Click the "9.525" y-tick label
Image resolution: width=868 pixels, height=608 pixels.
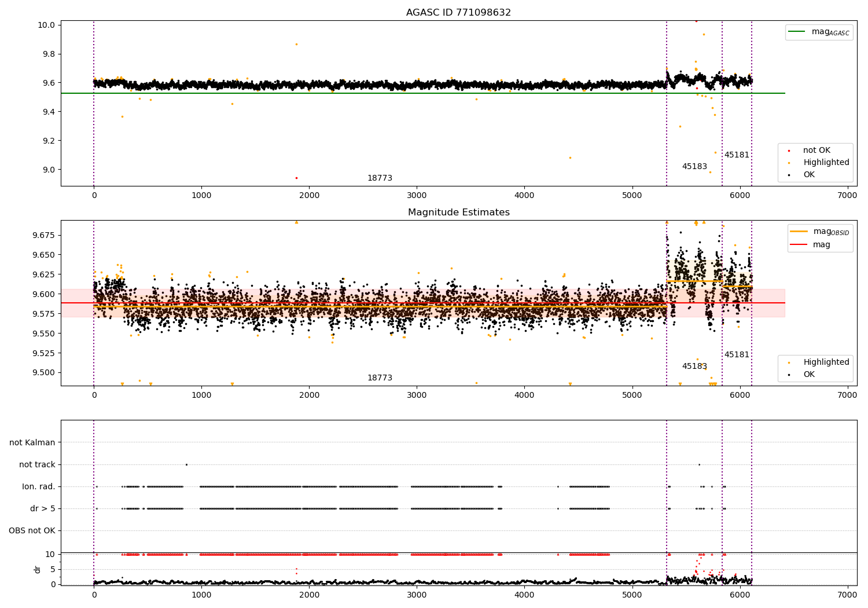[43, 353]
